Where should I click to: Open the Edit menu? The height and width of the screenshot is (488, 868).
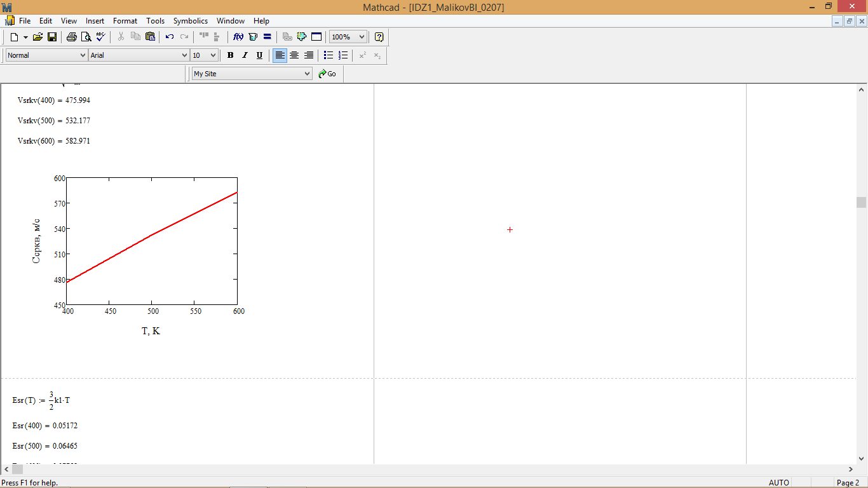pyautogui.click(x=46, y=21)
